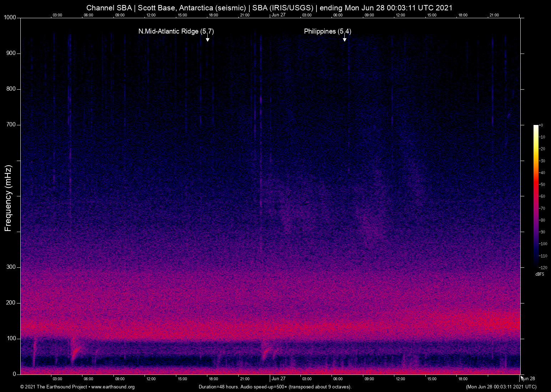Click the Duration=48 hours caption text
551x392 pixels.
pos(275,387)
